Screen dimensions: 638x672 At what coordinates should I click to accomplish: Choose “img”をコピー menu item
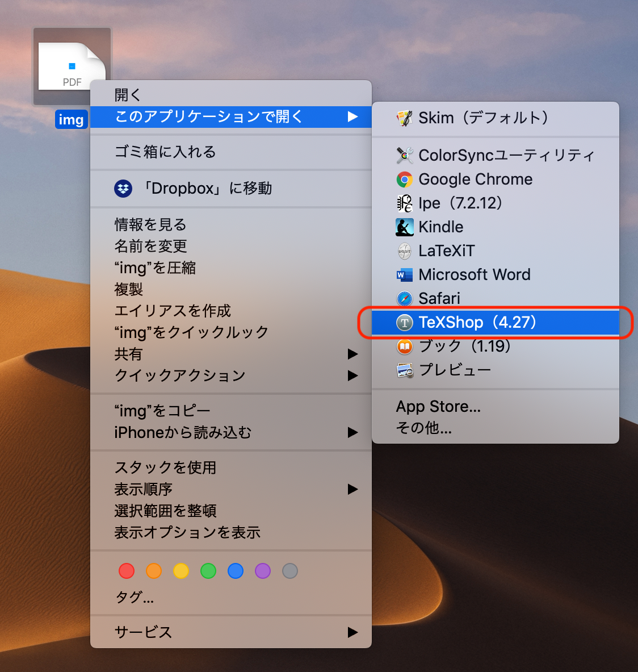(x=231, y=411)
